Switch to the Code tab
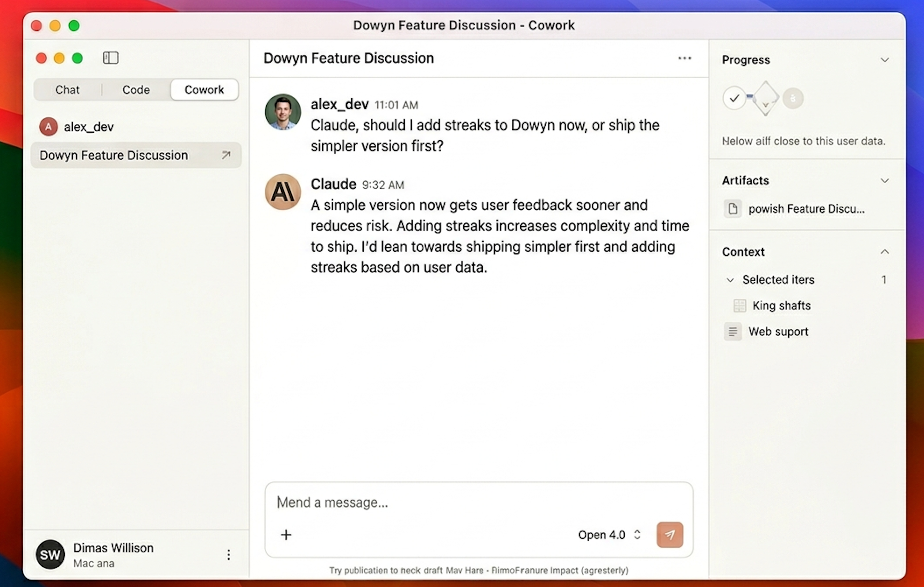 136,90
